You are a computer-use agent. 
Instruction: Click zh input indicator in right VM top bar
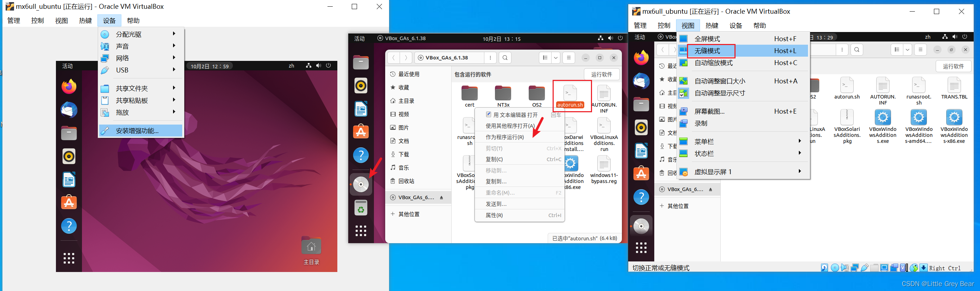click(x=928, y=37)
